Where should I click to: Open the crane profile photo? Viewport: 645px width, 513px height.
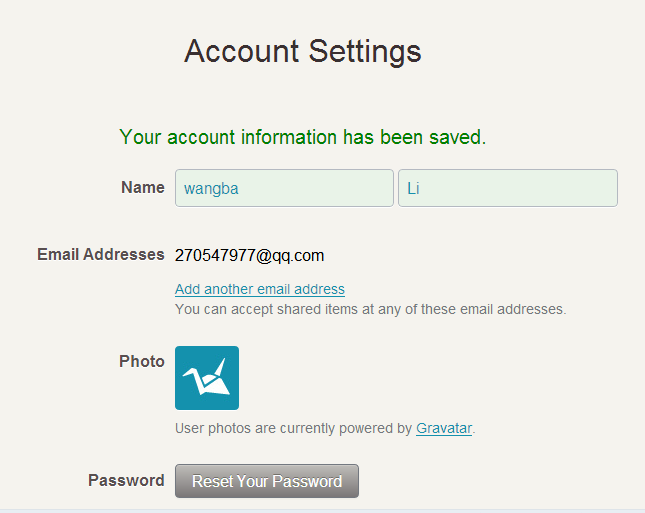click(207, 378)
